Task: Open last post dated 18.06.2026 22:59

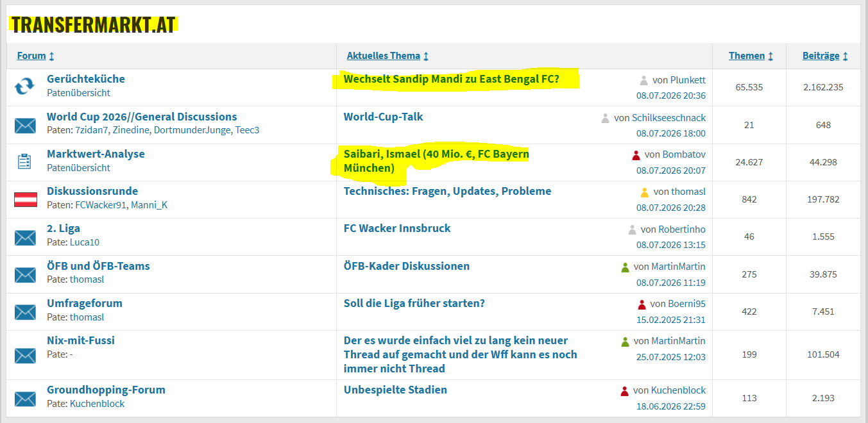Action: point(671,406)
